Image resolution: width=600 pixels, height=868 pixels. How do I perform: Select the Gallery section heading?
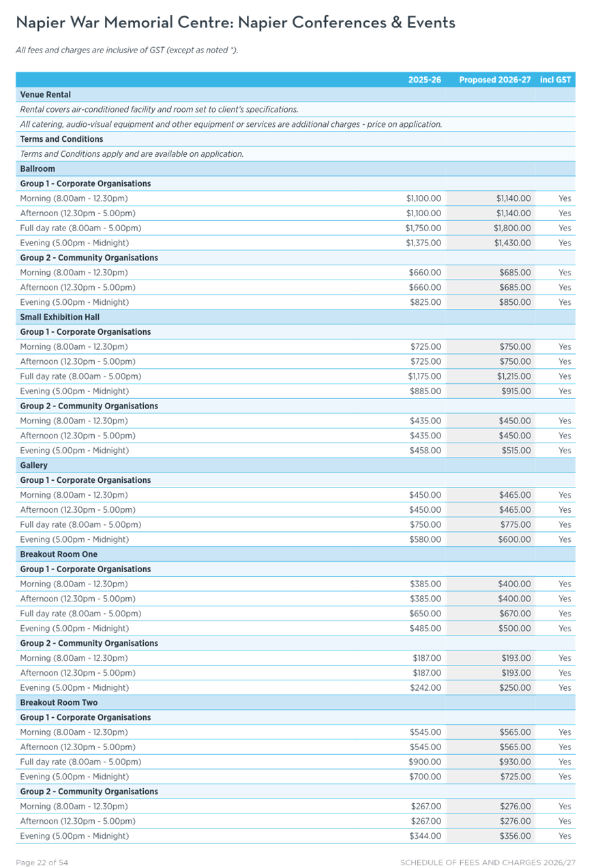pos(34,465)
